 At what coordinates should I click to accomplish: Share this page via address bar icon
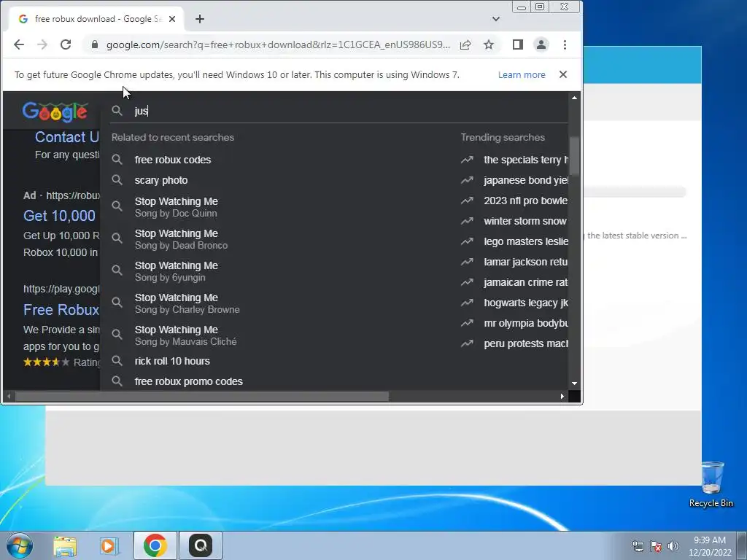point(465,44)
